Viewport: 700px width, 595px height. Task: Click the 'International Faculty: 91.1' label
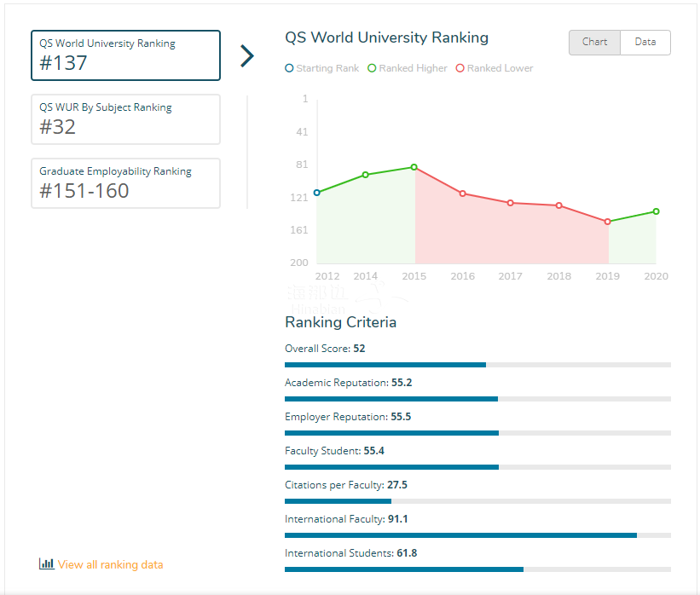pos(346,519)
